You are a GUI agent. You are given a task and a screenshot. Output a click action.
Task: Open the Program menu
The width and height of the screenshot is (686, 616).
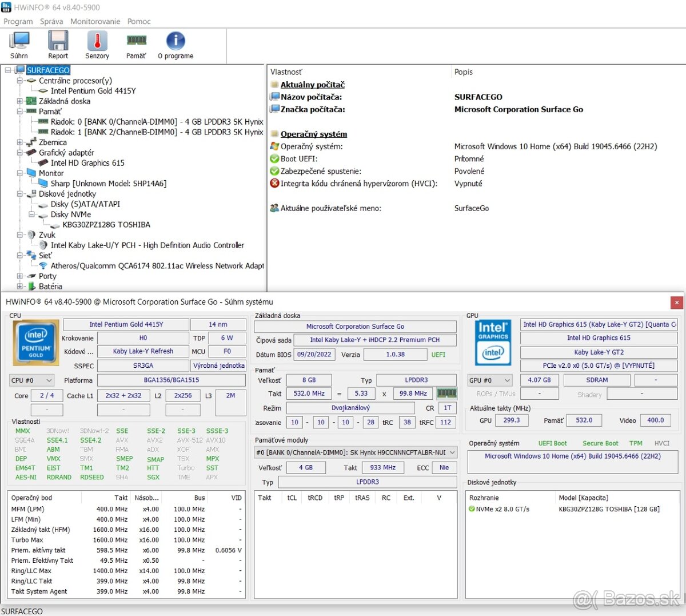(x=18, y=21)
